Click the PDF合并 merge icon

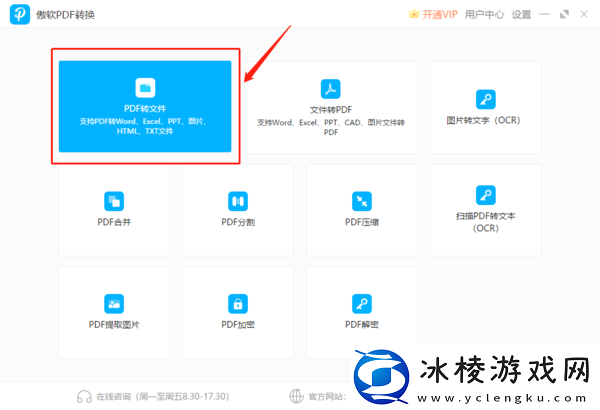coord(114,201)
